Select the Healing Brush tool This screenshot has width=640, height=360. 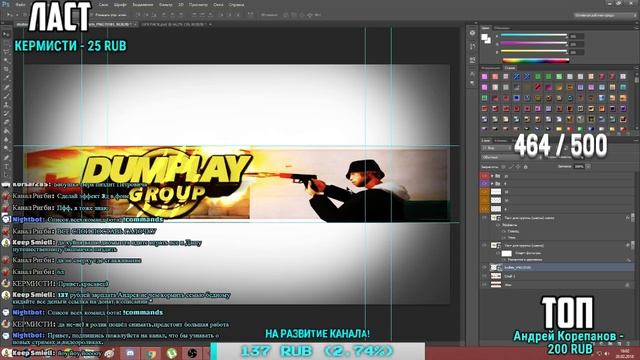[x=6, y=87]
